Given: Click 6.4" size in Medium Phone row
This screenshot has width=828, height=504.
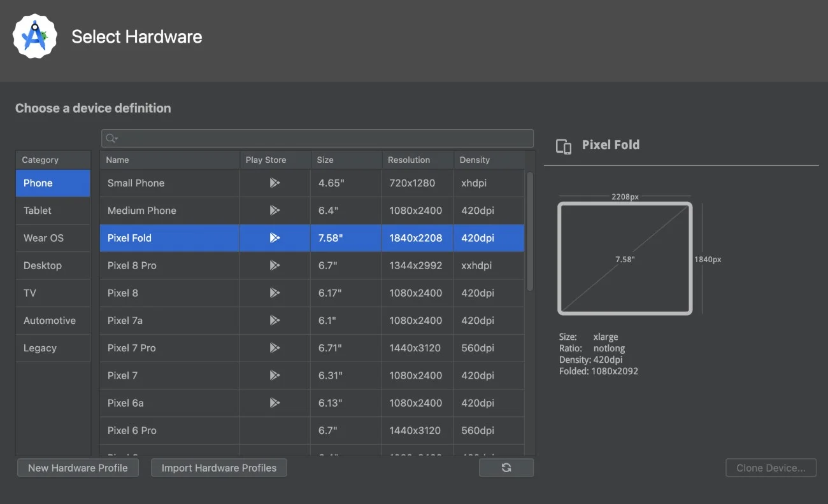Looking at the screenshot, I should click(346, 210).
